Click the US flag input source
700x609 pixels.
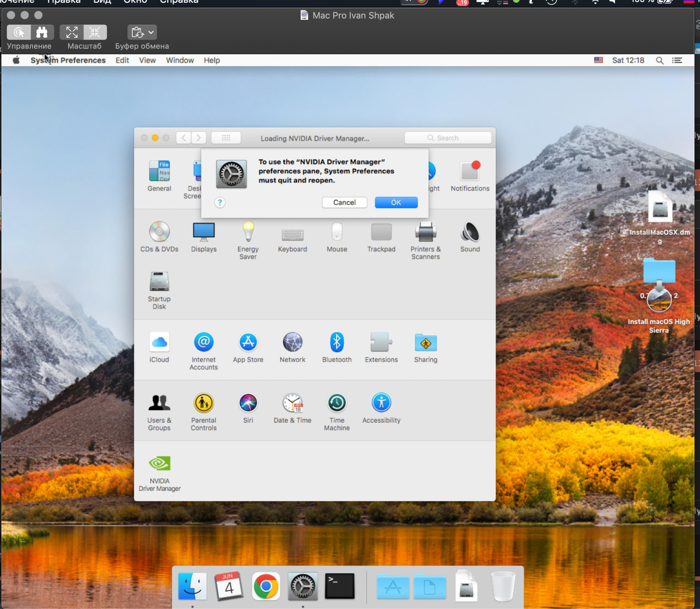click(x=598, y=60)
